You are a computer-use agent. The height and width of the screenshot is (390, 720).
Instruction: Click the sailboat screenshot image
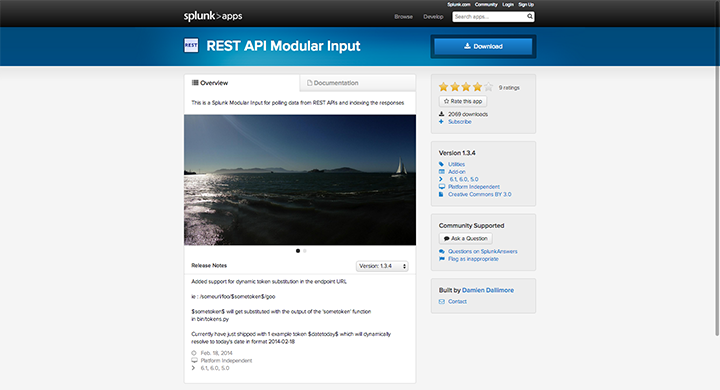pyautogui.click(x=300, y=180)
